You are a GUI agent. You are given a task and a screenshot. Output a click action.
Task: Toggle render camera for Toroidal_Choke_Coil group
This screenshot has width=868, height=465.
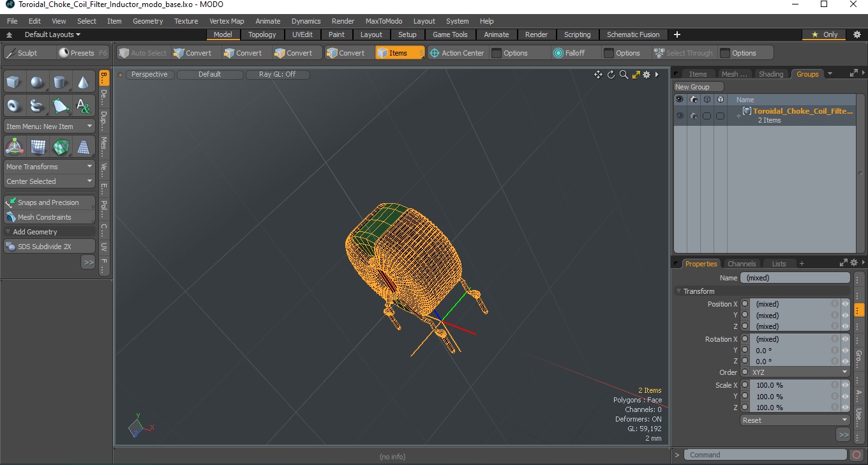(x=693, y=116)
